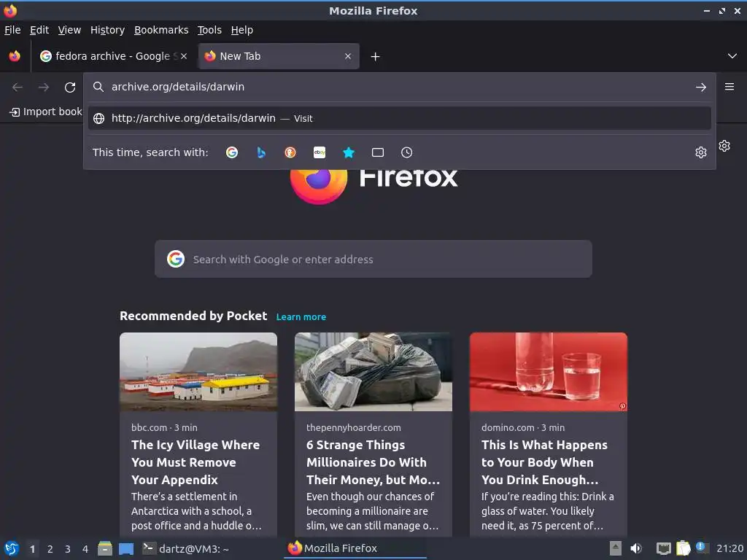Open clipboard tray icon
The height and width of the screenshot is (560, 747).
(683, 548)
